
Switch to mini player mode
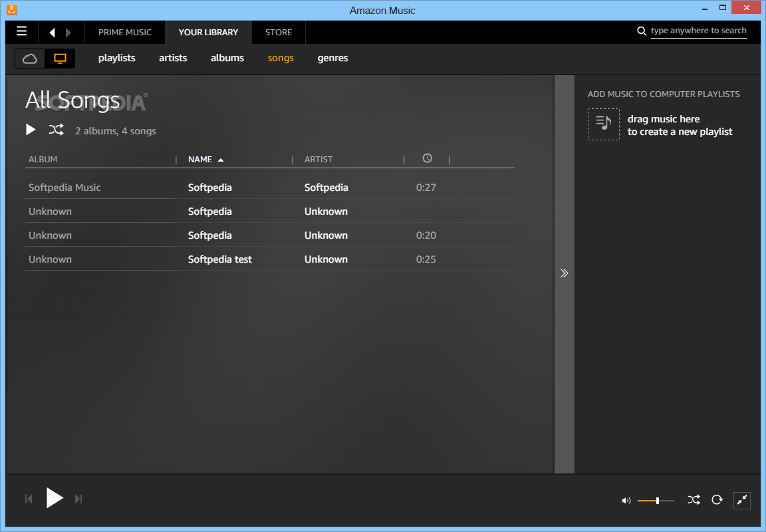[741, 500]
